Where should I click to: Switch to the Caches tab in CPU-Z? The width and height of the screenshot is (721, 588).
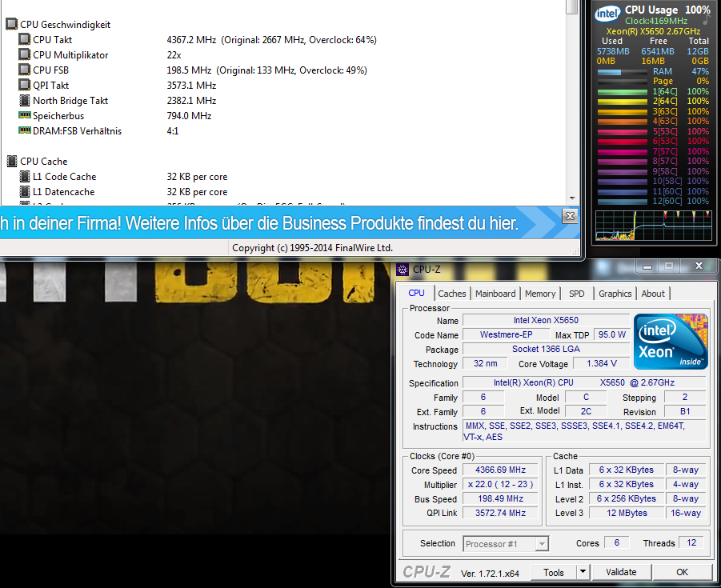(451, 294)
